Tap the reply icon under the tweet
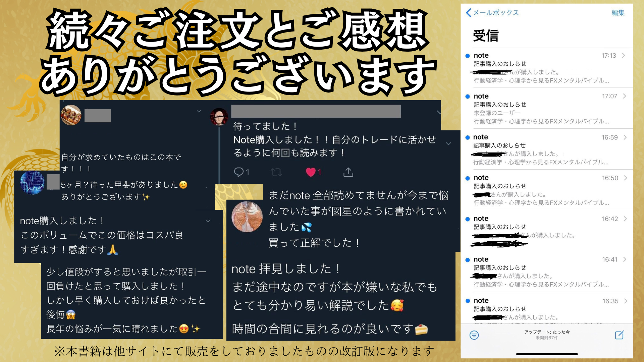Screen dimensions: 644x362 pos(238,172)
